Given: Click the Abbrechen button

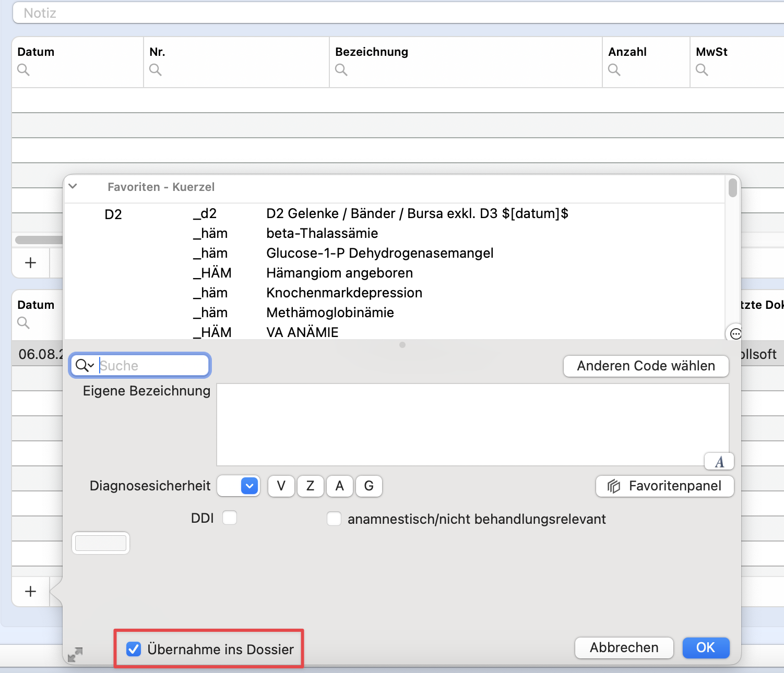Looking at the screenshot, I should point(624,648).
